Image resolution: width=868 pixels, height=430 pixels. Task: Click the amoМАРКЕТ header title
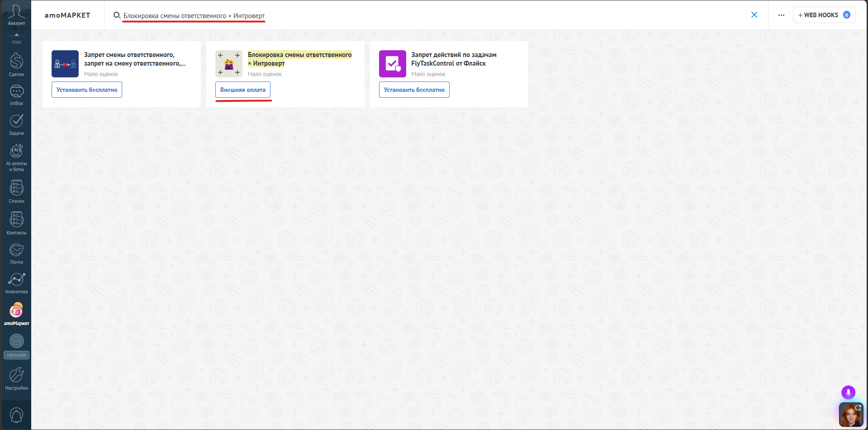pyautogui.click(x=67, y=15)
